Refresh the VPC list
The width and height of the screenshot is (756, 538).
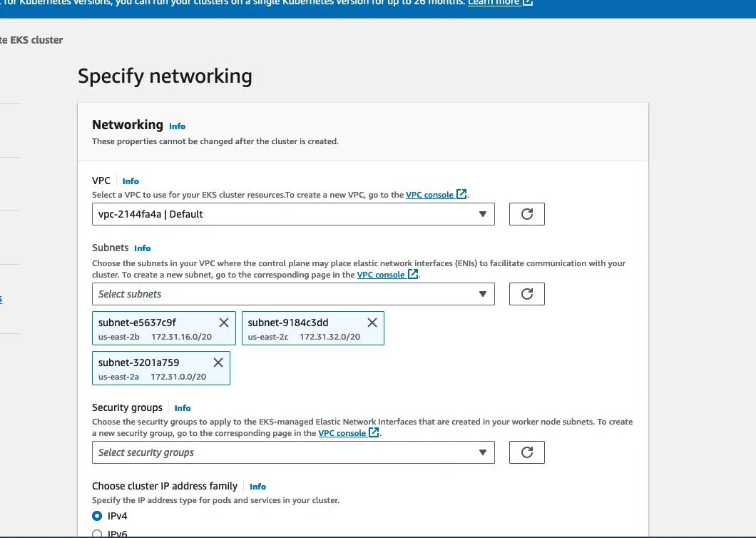click(x=526, y=214)
